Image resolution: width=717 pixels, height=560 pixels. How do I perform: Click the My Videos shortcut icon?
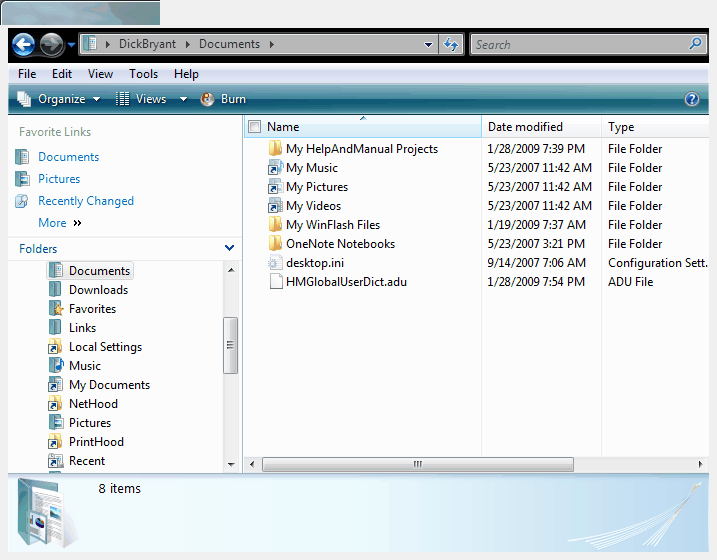click(275, 206)
